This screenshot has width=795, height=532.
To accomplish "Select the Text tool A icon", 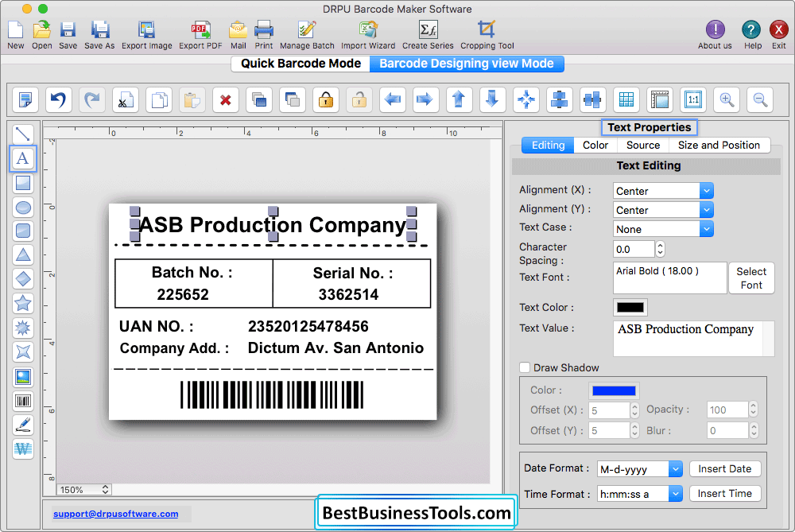I will (x=23, y=158).
